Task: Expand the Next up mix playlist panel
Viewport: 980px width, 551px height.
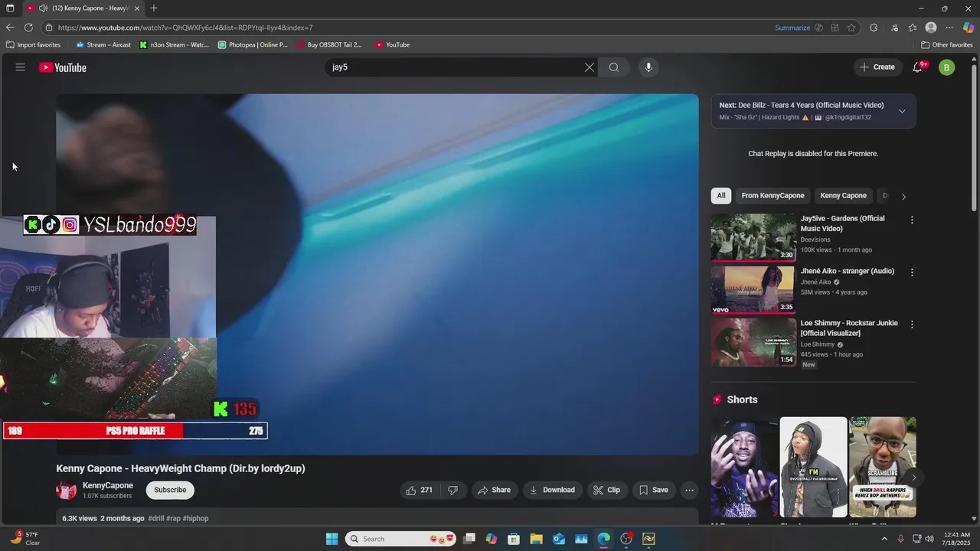Action: (x=902, y=111)
